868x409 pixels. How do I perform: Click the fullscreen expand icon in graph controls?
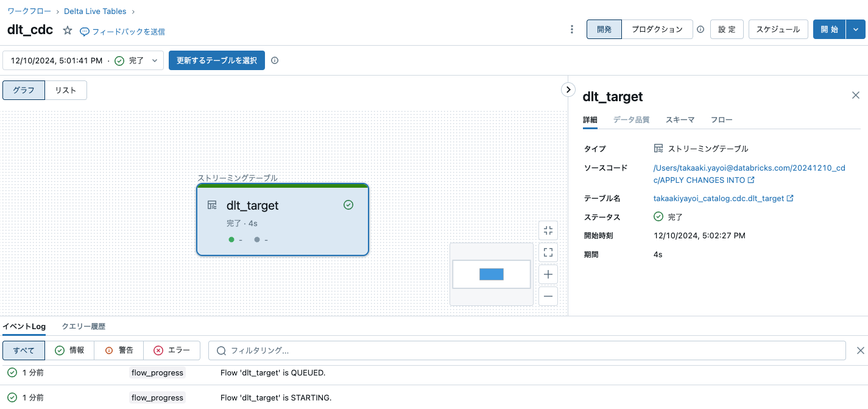548,252
